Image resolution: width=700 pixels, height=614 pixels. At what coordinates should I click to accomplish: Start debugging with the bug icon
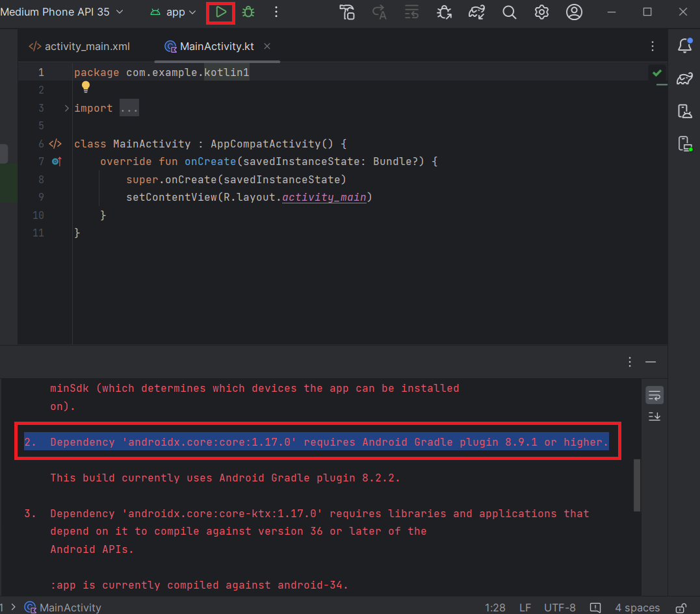(248, 12)
